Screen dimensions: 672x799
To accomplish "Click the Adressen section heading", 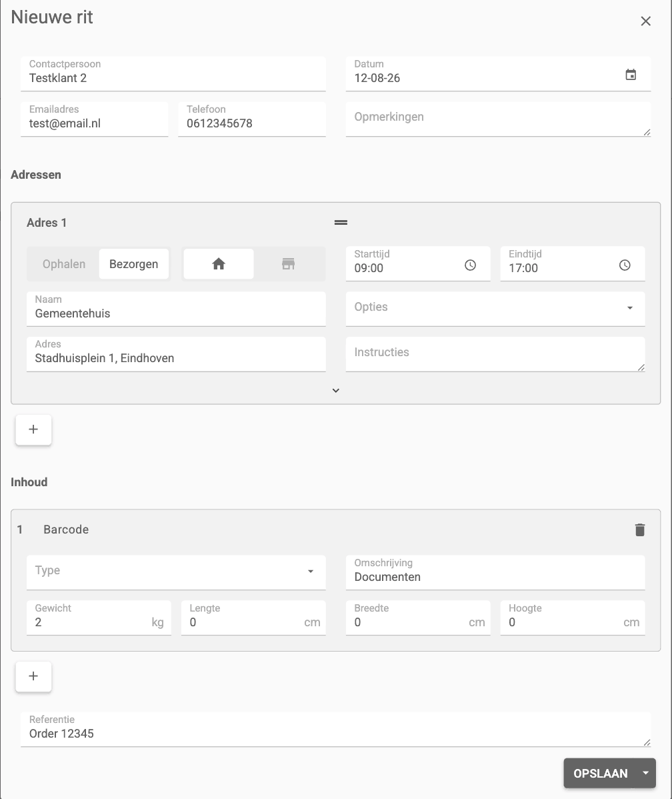I will click(35, 174).
